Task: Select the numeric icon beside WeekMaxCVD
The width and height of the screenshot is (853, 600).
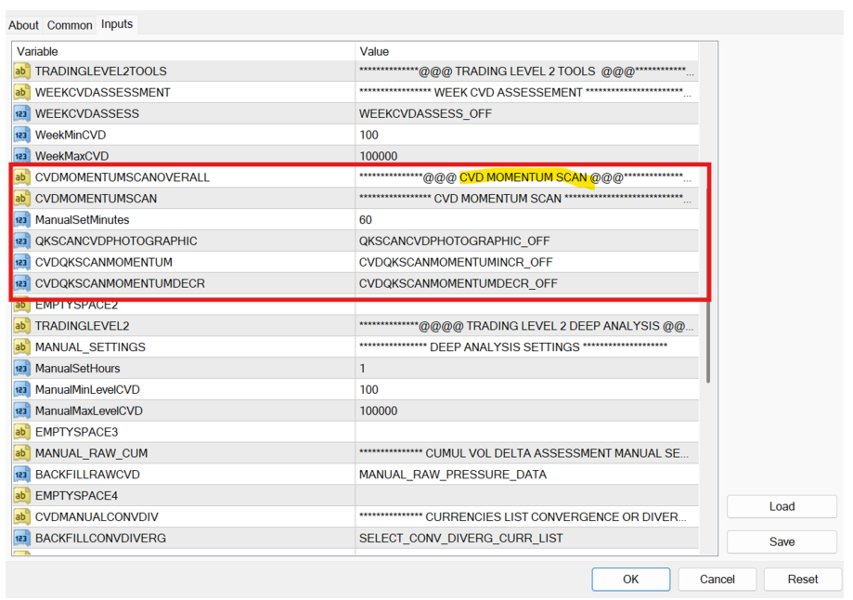Action: (21, 156)
